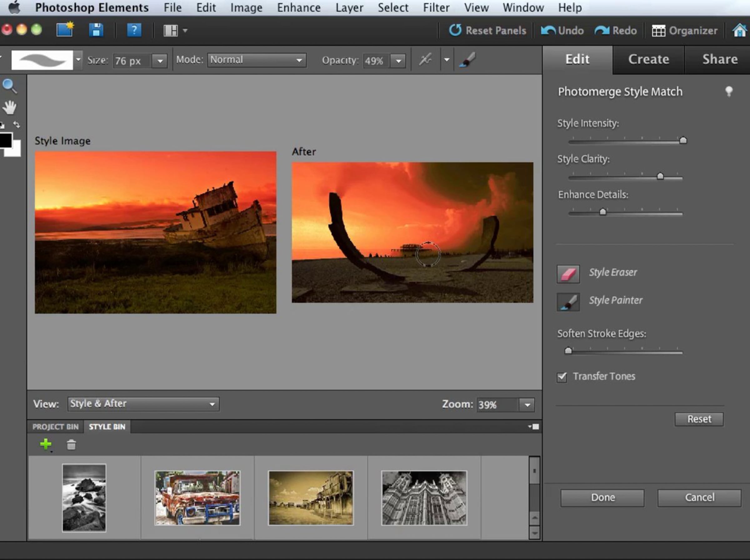This screenshot has width=750, height=560.
Task: Toggle airbrush option in options bar
Action: click(425, 60)
